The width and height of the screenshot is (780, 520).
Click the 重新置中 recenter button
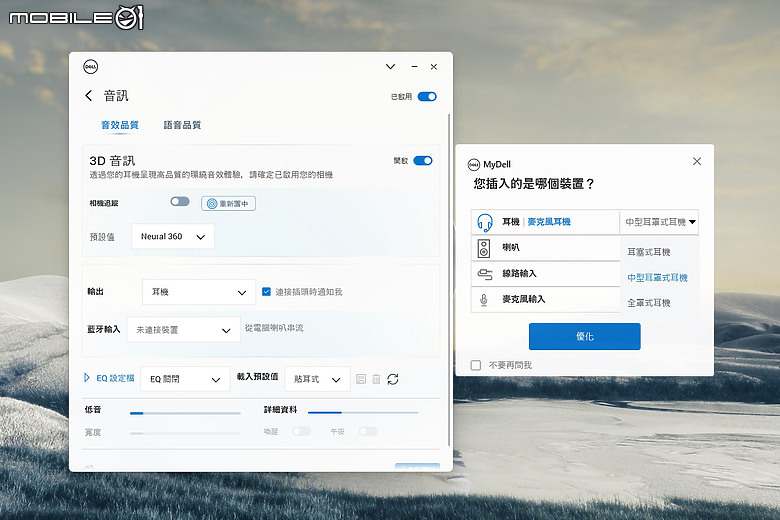[228, 204]
